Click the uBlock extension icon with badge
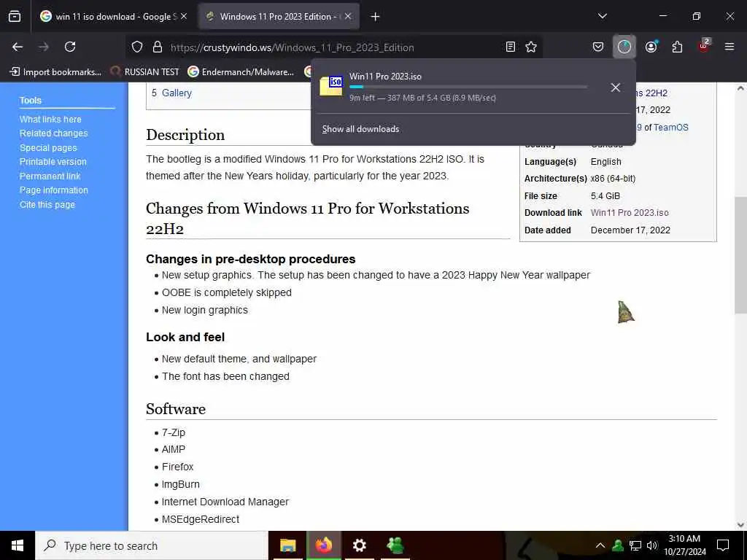This screenshot has height=560, width=747. coord(704,46)
